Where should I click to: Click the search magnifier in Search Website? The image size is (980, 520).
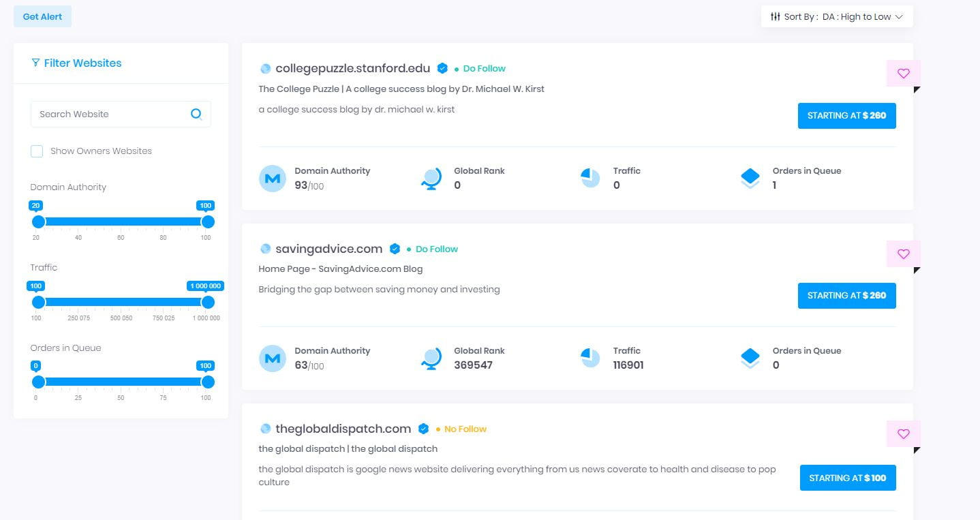(x=196, y=114)
